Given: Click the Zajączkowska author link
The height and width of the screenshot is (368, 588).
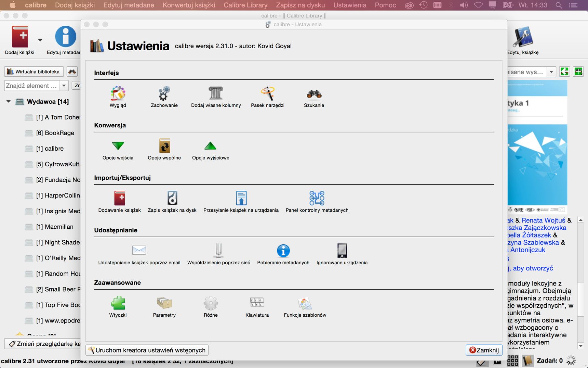Looking at the screenshot, I should tap(545, 228).
